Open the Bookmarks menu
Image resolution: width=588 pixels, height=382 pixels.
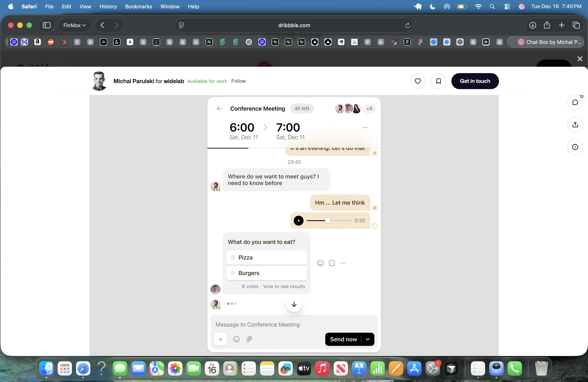tap(138, 7)
